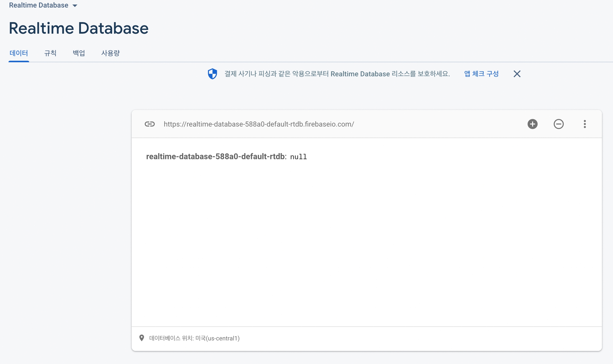Click the null value of root node
This screenshot has height=364, width=613.
298,157
